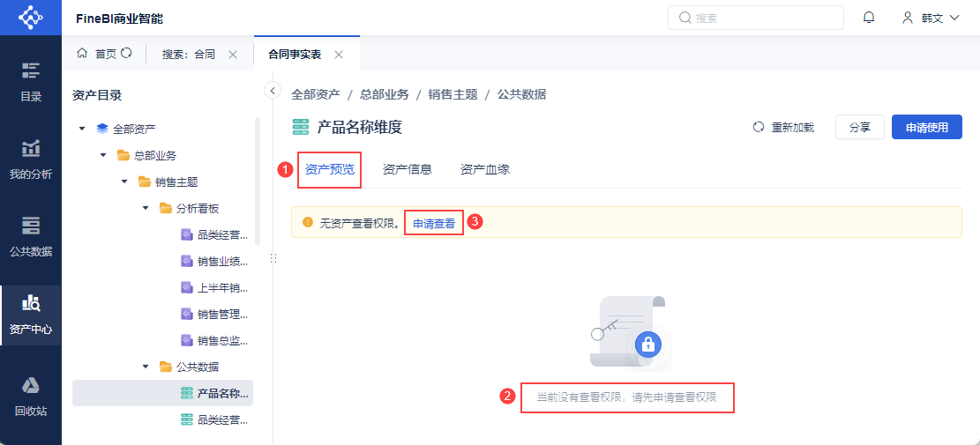This screenshot has width=980, height=445.
Task: Open the 韩文 user dropdown
Action: (x=931, y=18)
